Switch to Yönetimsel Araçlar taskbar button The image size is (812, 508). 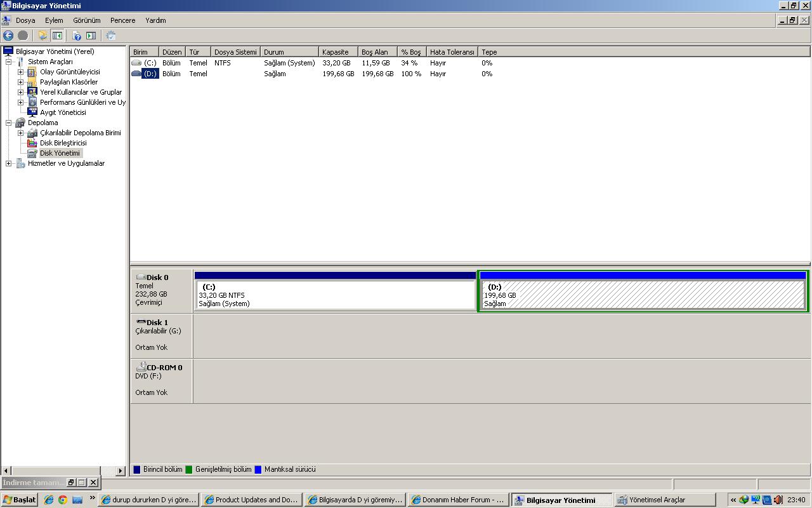[665, 500]
